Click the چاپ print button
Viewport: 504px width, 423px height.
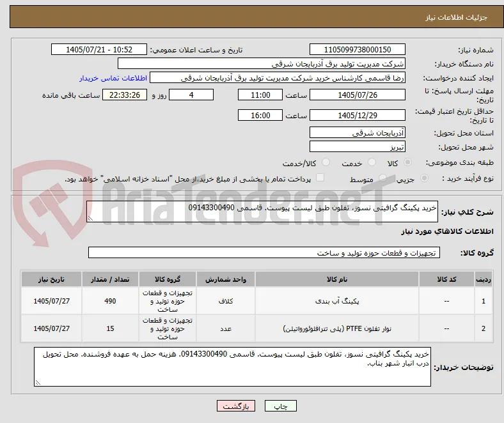(x=281, y=406)
